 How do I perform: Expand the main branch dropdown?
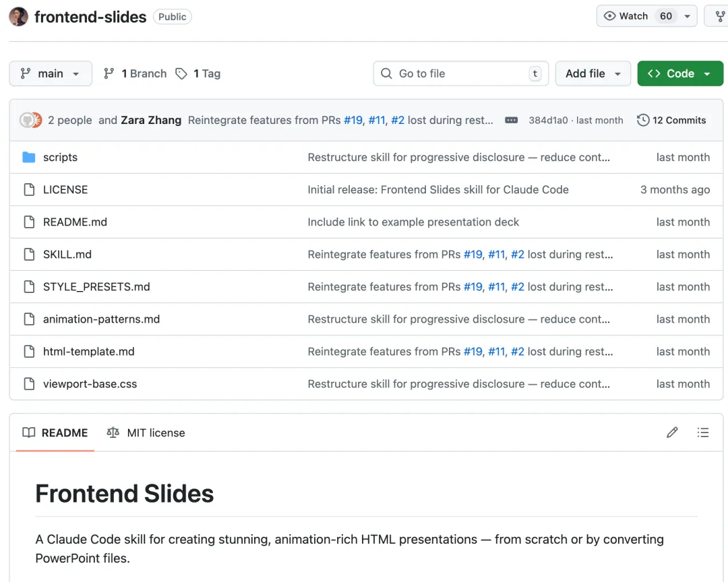[51, 74]
